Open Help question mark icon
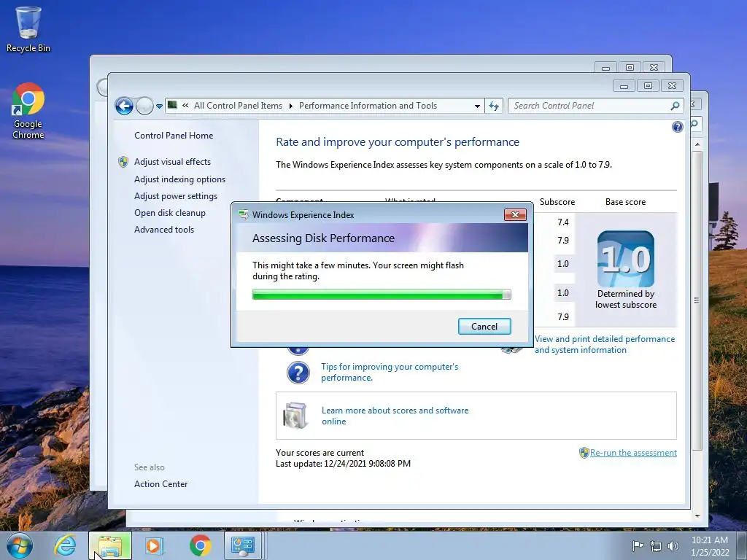Image resolution: width=747 pixels, height=560 pixels. click(677, 127)
